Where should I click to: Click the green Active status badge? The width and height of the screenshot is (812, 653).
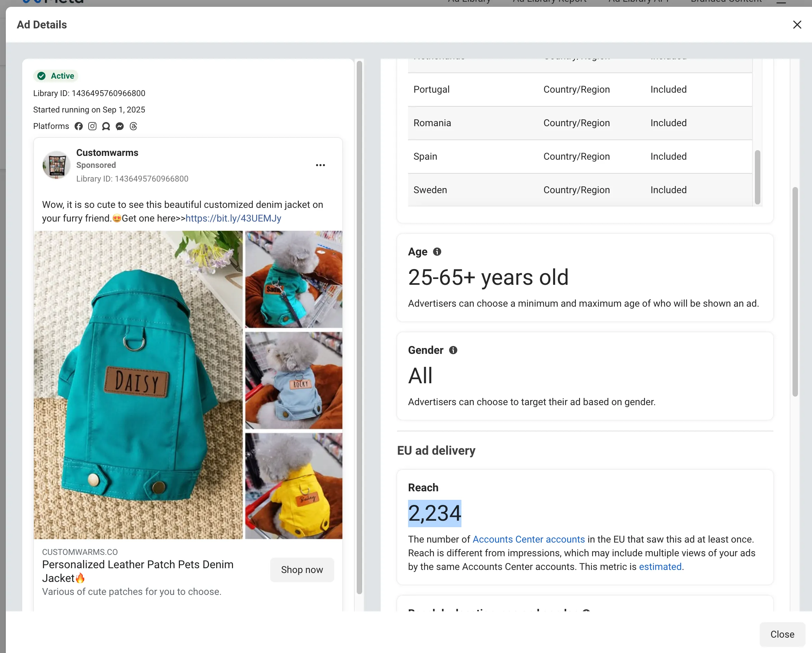click(x=56, y=76)
